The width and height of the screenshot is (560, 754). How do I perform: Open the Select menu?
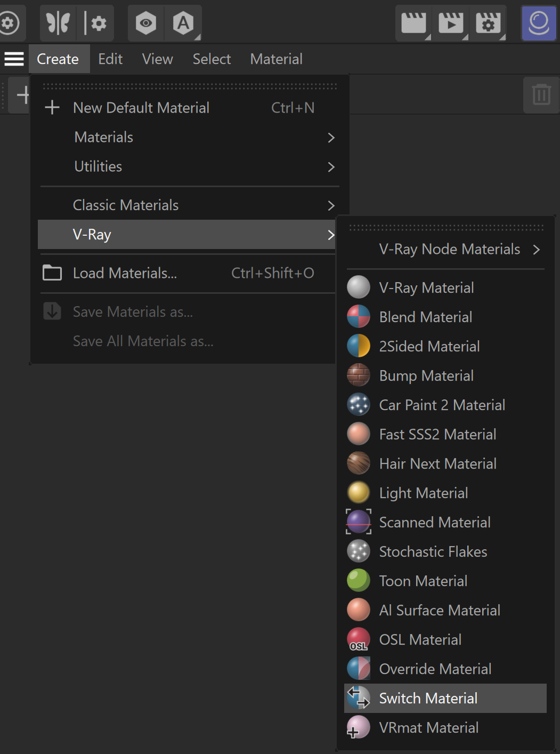tap(212, 59)
